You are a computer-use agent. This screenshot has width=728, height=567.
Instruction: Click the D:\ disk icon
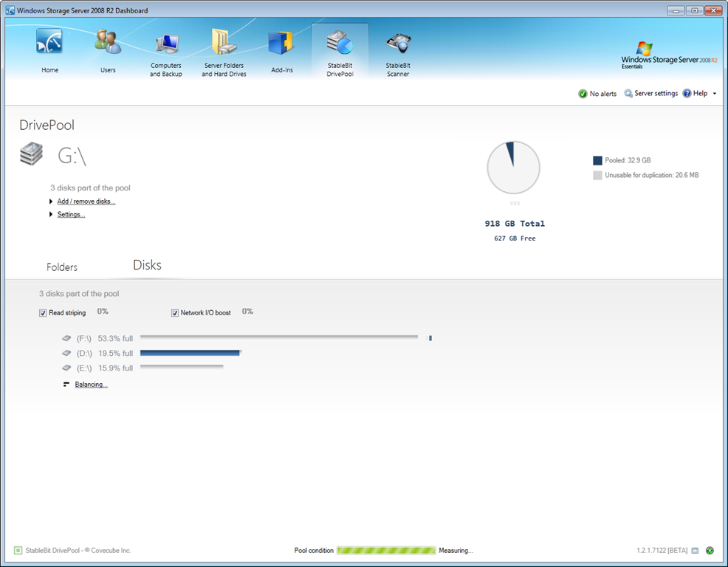point(66,353)
